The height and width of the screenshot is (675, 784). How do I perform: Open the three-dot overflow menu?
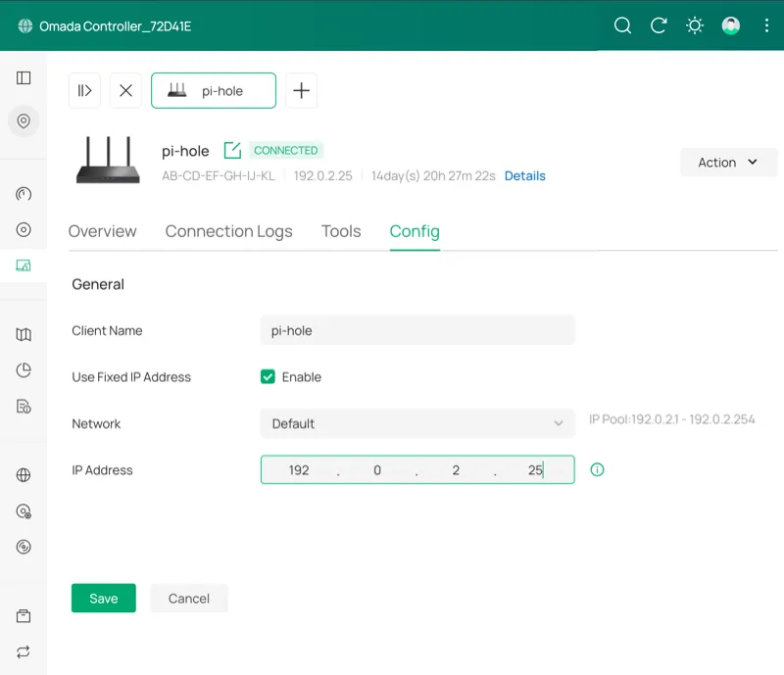click(766, 25)
